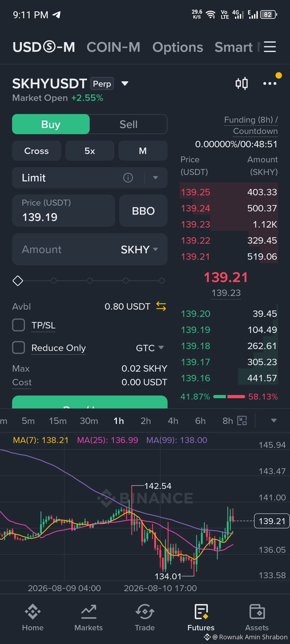Set amount slider to 25% node
Viewport: 290px width, 644px height.
54,281
